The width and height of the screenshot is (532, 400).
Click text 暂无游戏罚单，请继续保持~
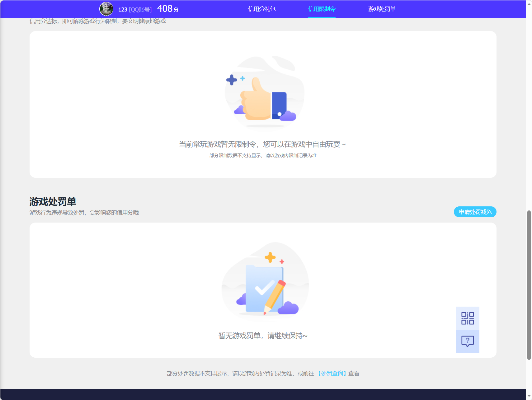[263, 336]
